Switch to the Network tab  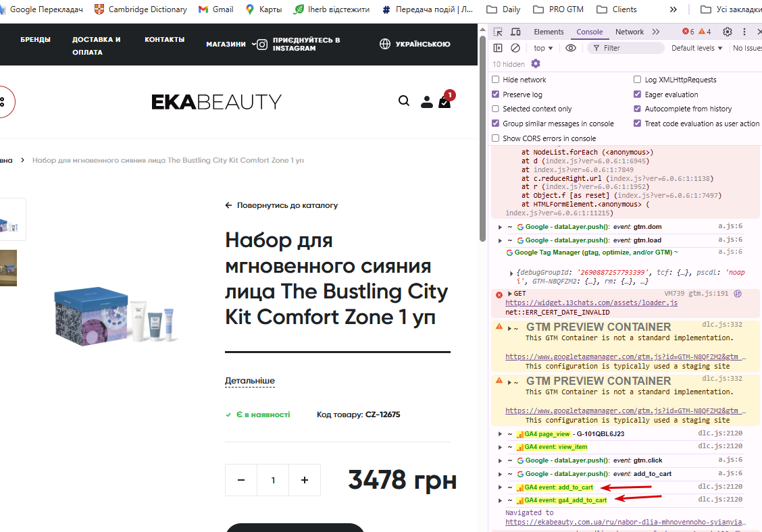[630, 32]
